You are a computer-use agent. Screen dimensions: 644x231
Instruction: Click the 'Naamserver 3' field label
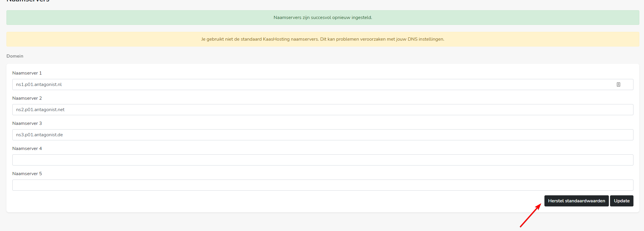pyautogui.click(x=27, y=123)
